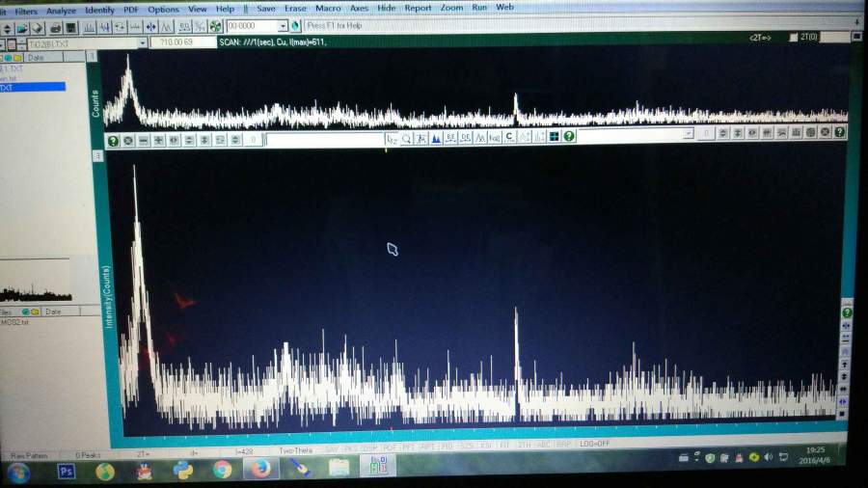Click the log scale toggle icon
This screenshot has height=488, width=868.
(x=495, y=138)
